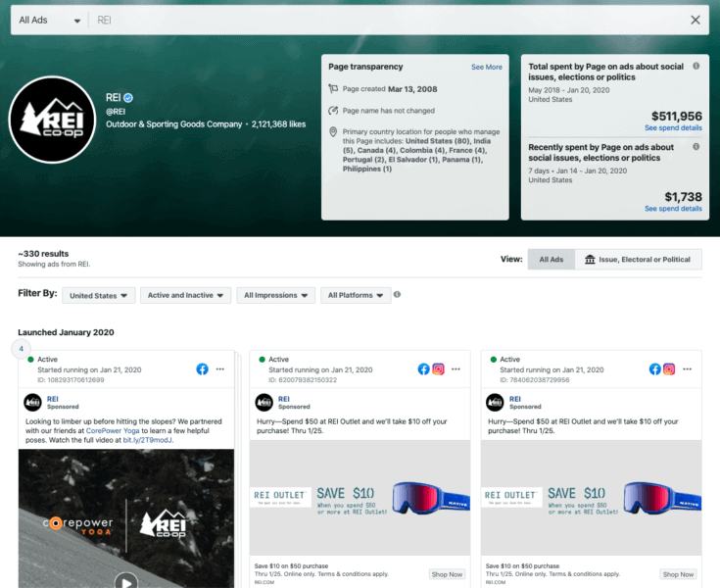Viewport: 720px width, 588px height.
Task: Click Instagram icon on ad ID 784062038729956
Action: coord(669,368)
